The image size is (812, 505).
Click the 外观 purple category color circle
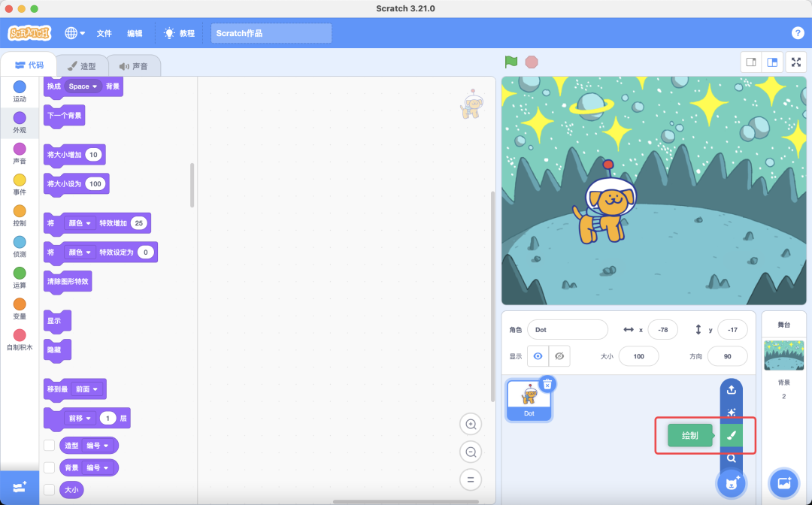coord(19,116)
